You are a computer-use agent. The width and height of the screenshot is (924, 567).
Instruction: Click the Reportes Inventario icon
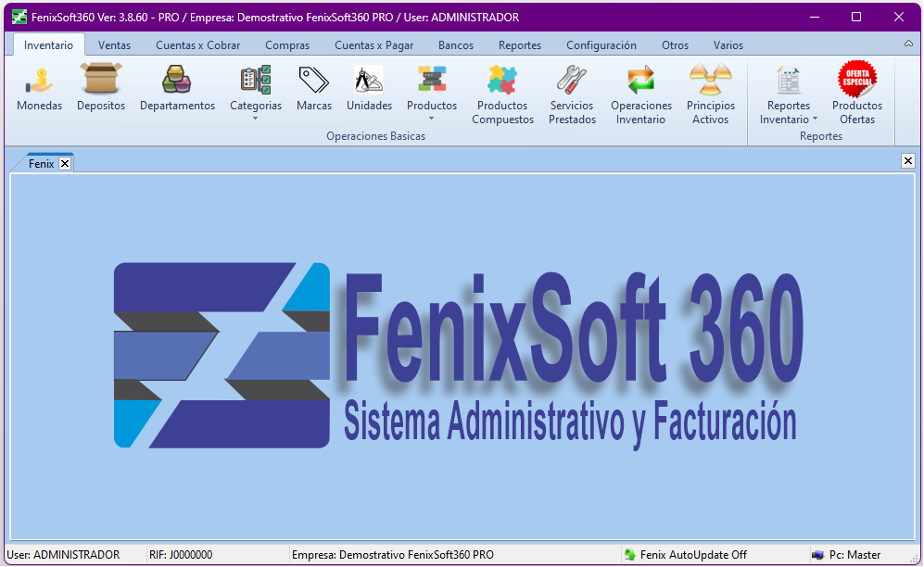[789, 80]
